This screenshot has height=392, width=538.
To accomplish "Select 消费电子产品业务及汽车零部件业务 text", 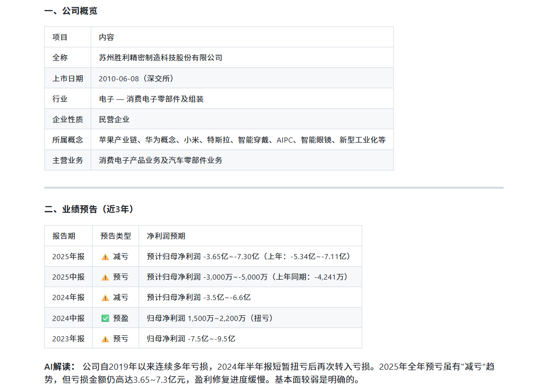I will pyautogui.click(x=160, y=160).
